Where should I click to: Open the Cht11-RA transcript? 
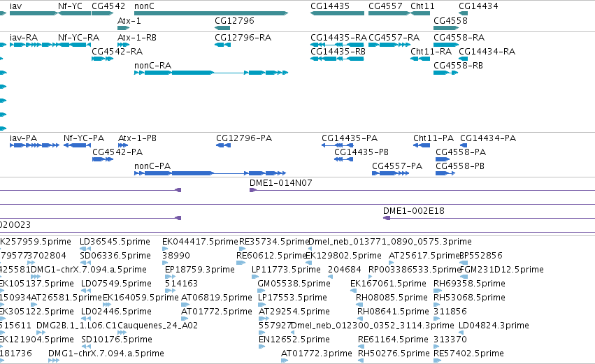(x=420, y=59)
